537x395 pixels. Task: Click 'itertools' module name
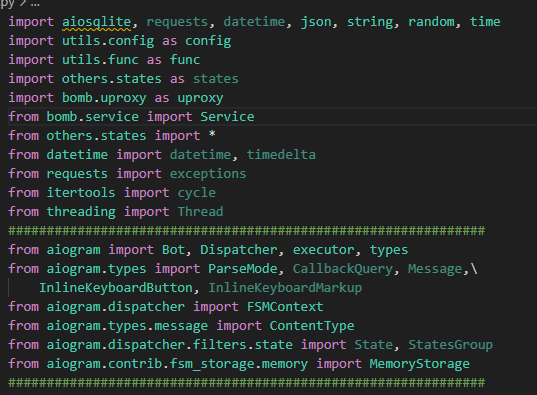(81, 193)
